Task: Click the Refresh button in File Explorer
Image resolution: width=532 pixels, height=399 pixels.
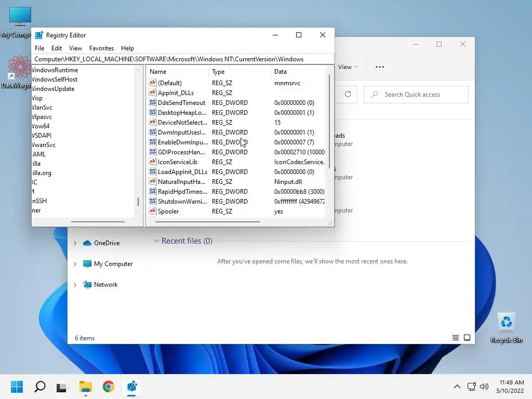Action: point(348,94)
